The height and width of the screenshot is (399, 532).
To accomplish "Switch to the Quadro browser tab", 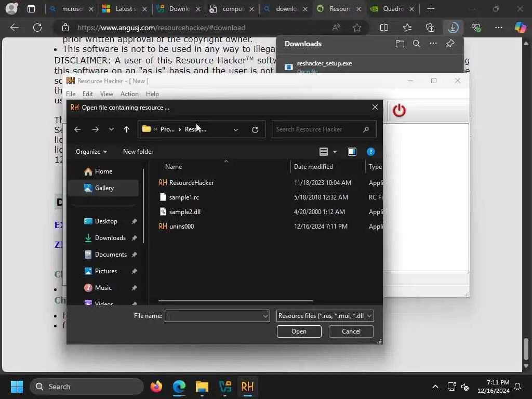I will point(393,9).
